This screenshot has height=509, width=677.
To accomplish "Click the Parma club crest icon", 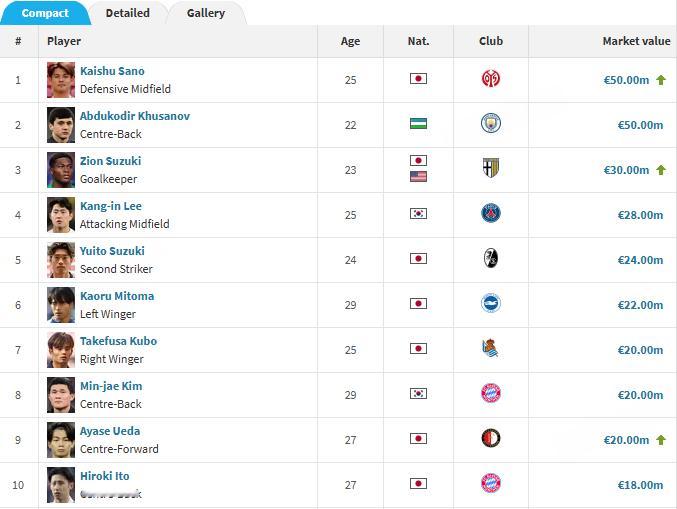I will 490,168.
